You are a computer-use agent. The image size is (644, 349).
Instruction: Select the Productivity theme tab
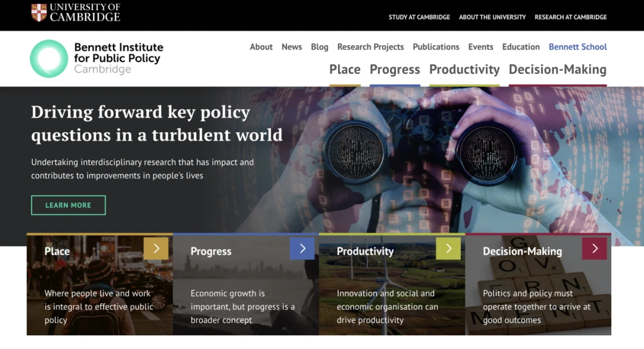click(465, 70)
